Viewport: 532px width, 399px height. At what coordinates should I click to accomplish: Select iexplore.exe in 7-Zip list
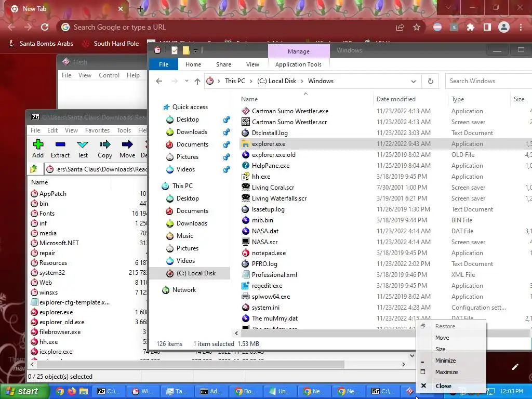tap(56, 352)
